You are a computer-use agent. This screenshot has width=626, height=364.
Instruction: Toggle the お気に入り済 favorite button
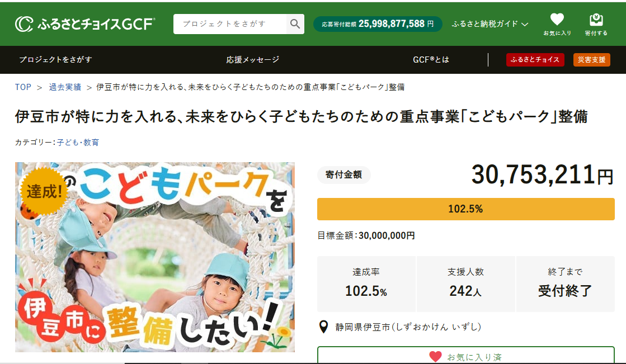coord(465,356)
